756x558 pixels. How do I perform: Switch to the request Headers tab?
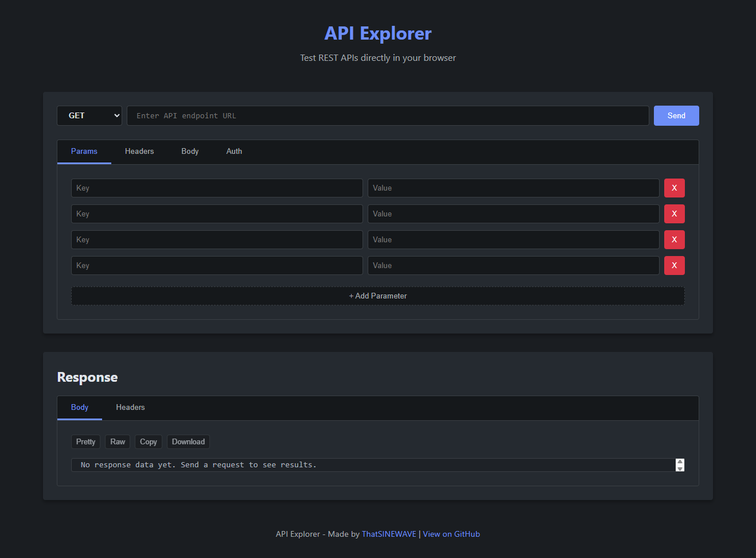(x=139, y=152)
